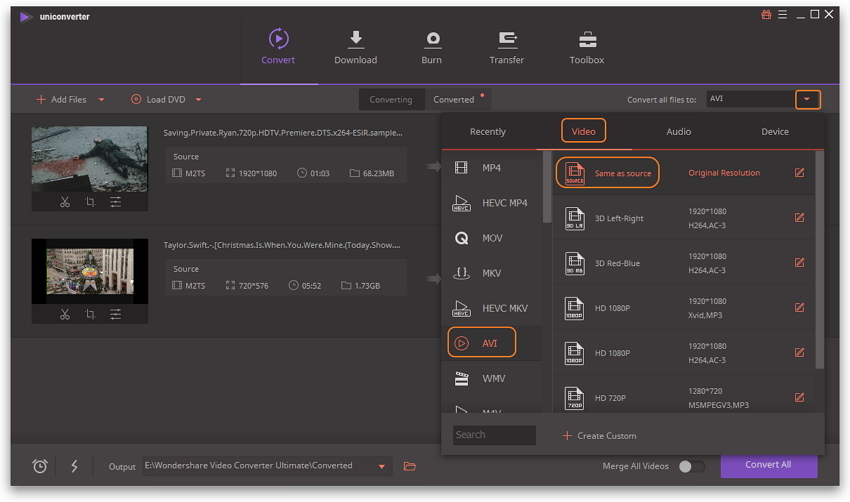The width and height of the screenshot is (850, 502).
Task: Select HEVC MP4 format
Action: click(x=492, y=203)
